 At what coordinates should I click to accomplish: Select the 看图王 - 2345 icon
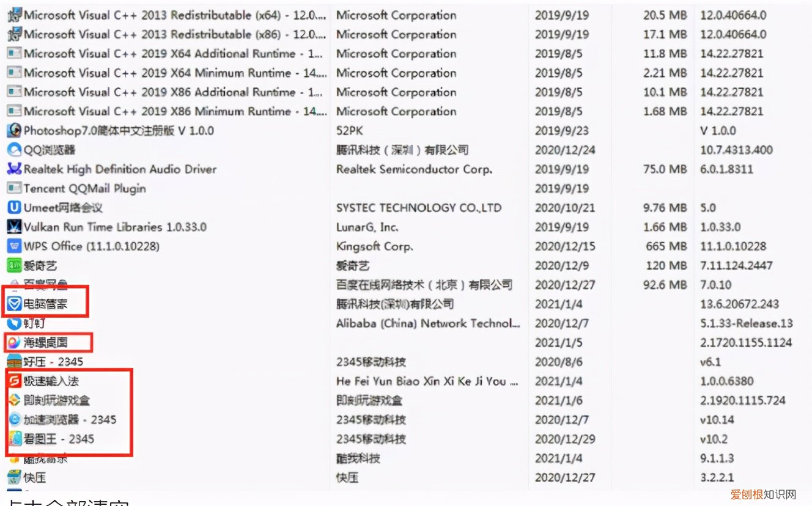13,439
